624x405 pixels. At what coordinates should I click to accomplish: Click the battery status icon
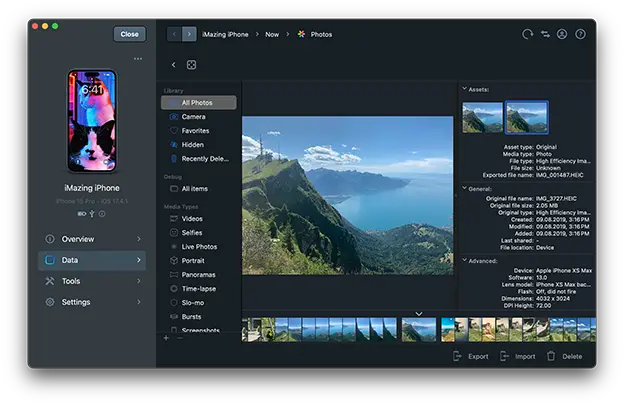tap(82, 214)
